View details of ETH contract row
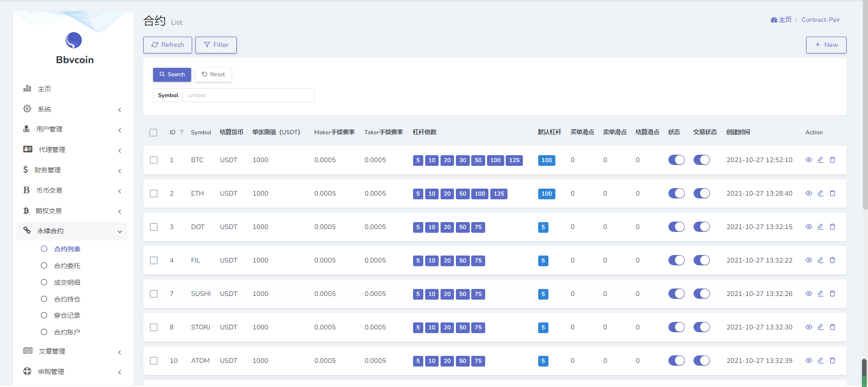The width and height of the screenshot is (868, 387). (809, 193)
